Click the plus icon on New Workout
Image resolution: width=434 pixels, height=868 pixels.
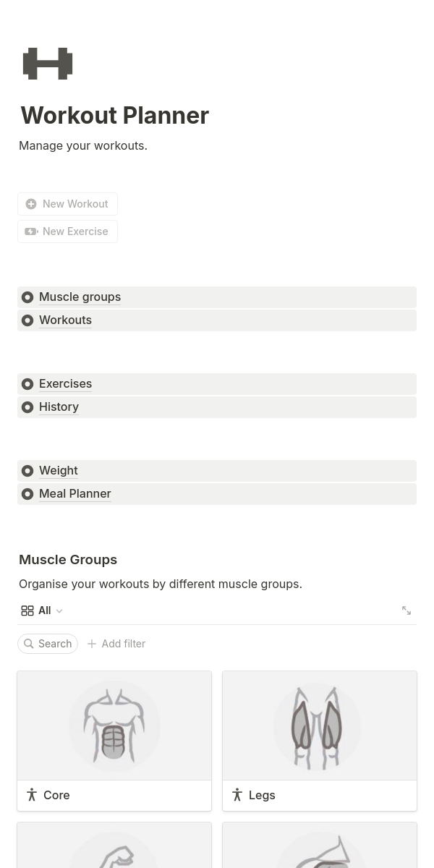(x=31, y=204)
